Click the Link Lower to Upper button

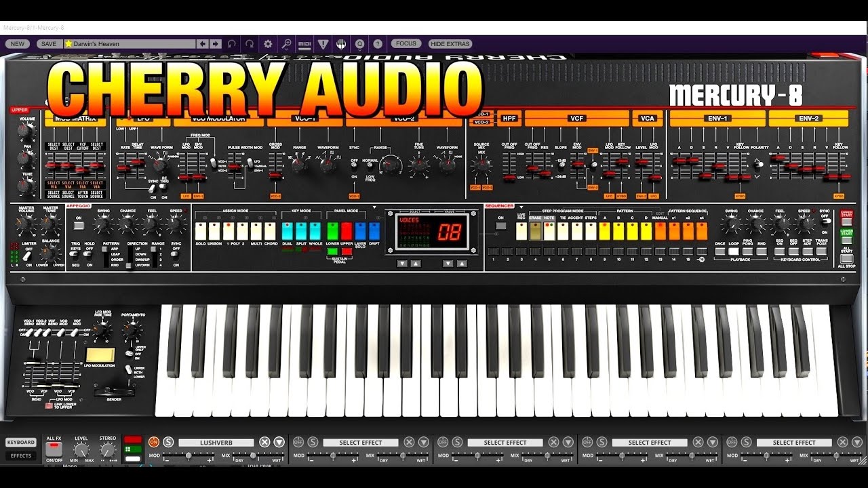click(49, 405)
